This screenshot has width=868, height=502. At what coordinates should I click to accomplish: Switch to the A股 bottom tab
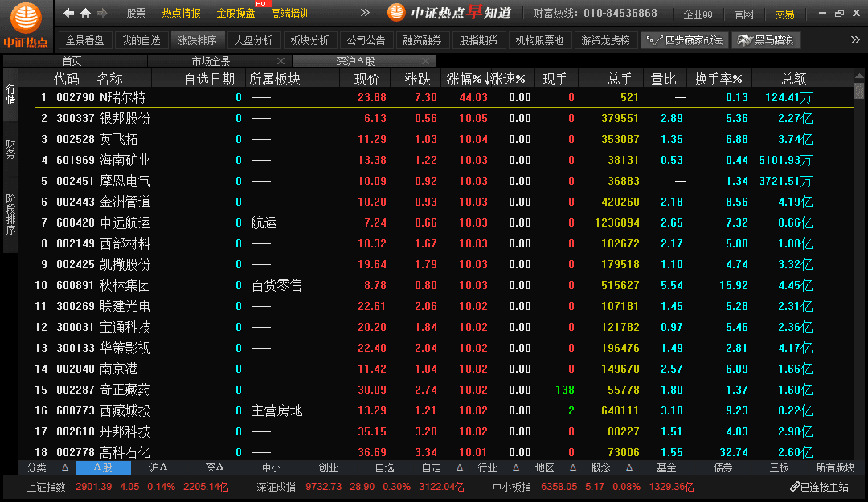coord(103,467)
